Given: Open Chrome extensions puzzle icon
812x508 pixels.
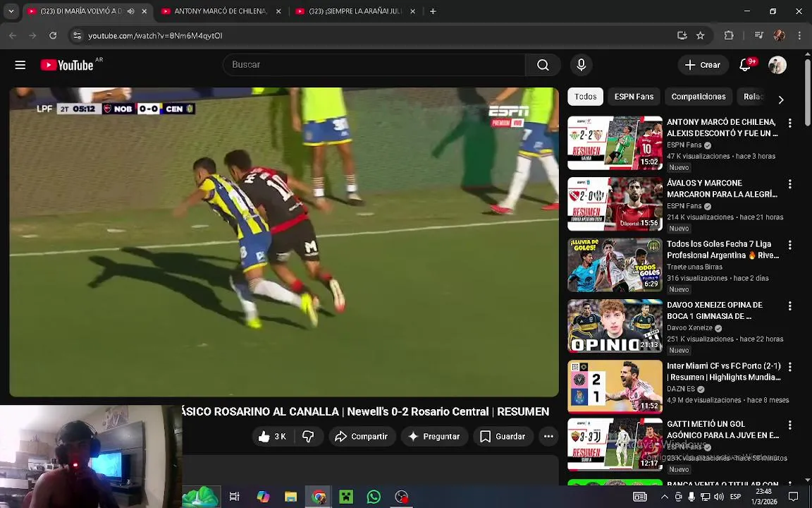Looking at the screenshot, I should 729,35.
